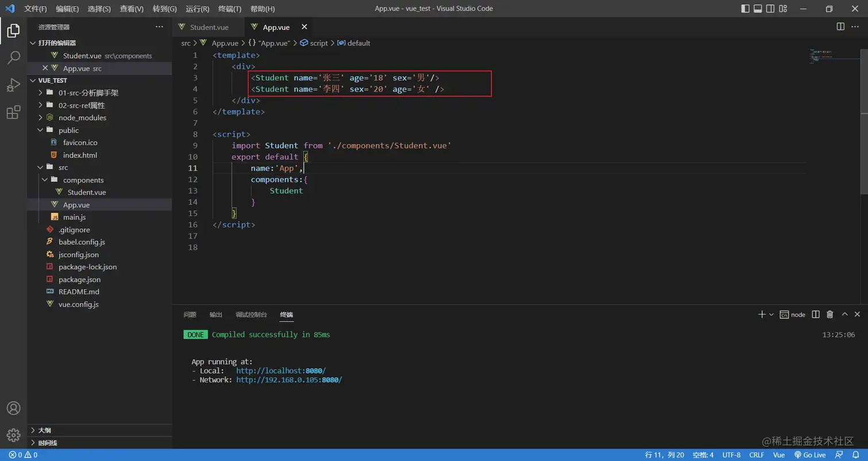Change indentation 空格: 4 setting
Image resolution: width=868 pixels, height=461 pixels.
pos(703,455)
